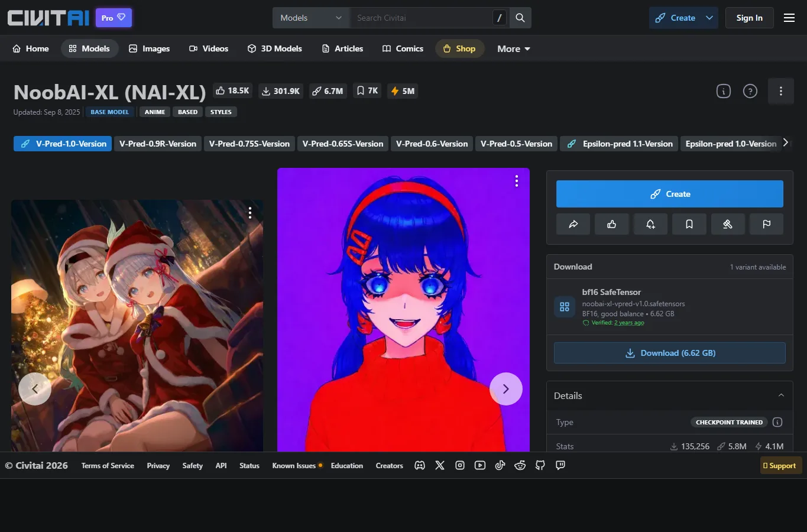Open the Instagram footer icon
This screenshot has width=807, height=532.
460,465
